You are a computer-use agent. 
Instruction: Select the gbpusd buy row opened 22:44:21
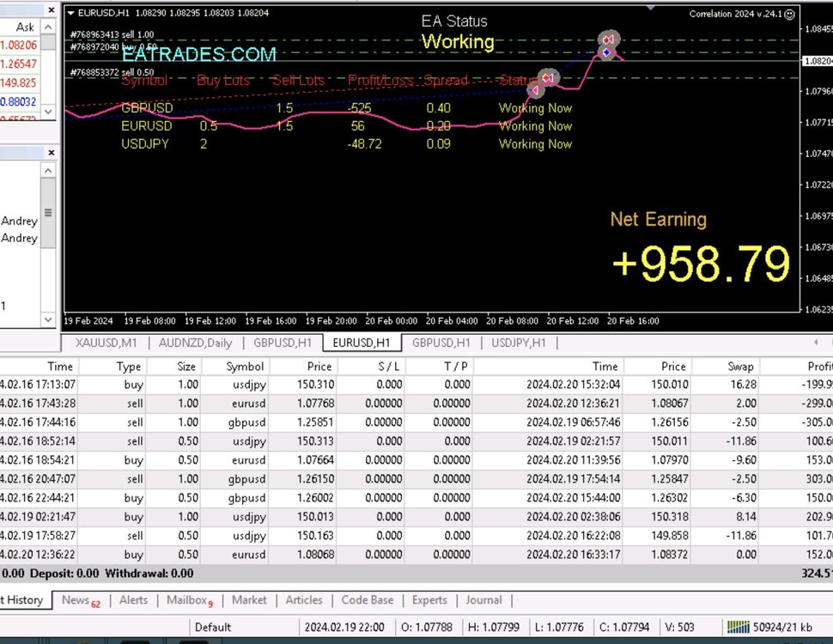[x=416, y=498]
